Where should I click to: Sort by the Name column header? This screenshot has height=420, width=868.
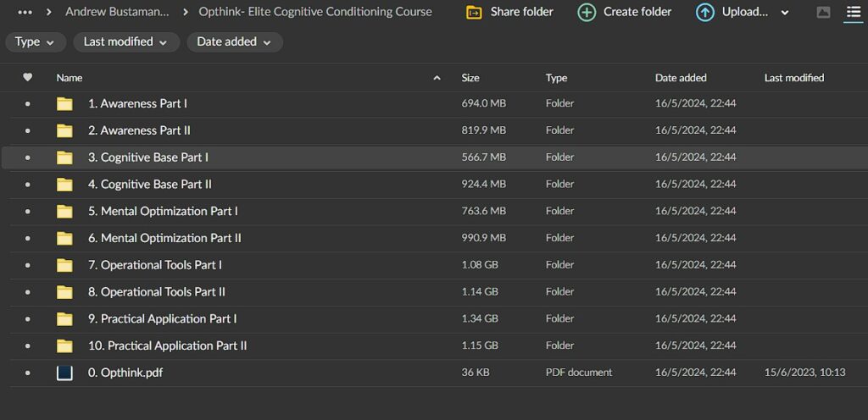(70, 78)
